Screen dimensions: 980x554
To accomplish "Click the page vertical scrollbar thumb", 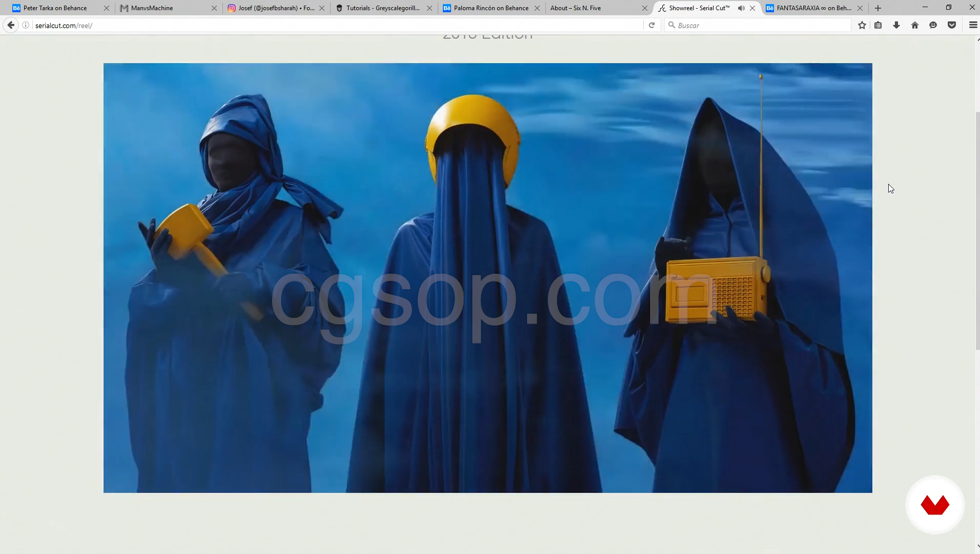I will click(977, 231).
